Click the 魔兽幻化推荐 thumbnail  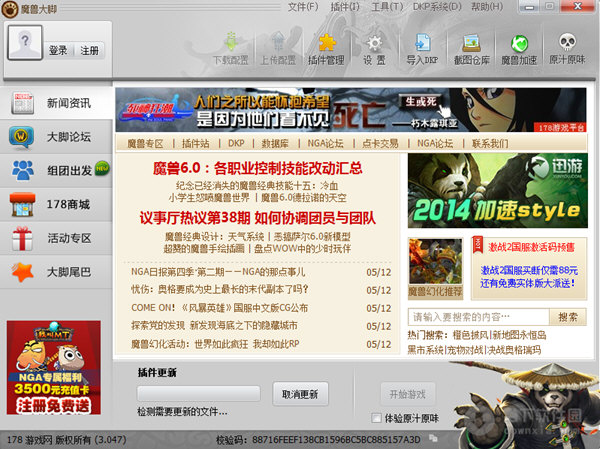pyautogui.click(x=435, y=268)
